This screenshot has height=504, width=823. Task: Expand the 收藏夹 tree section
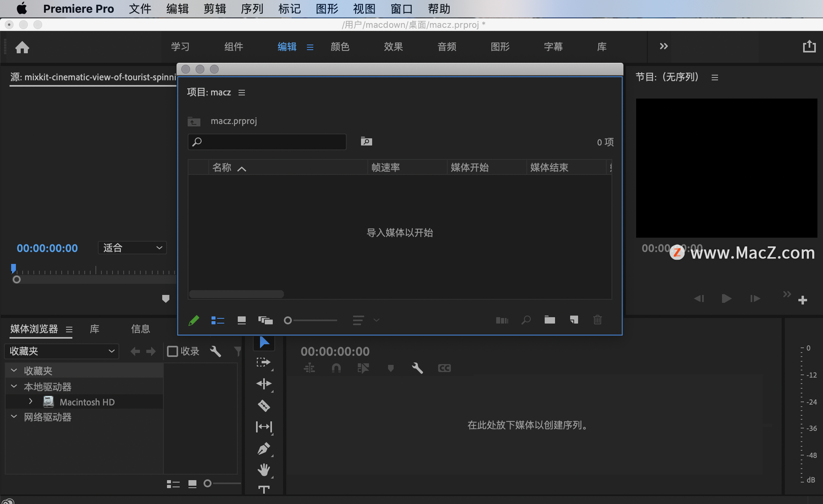[x=13, y=370]
